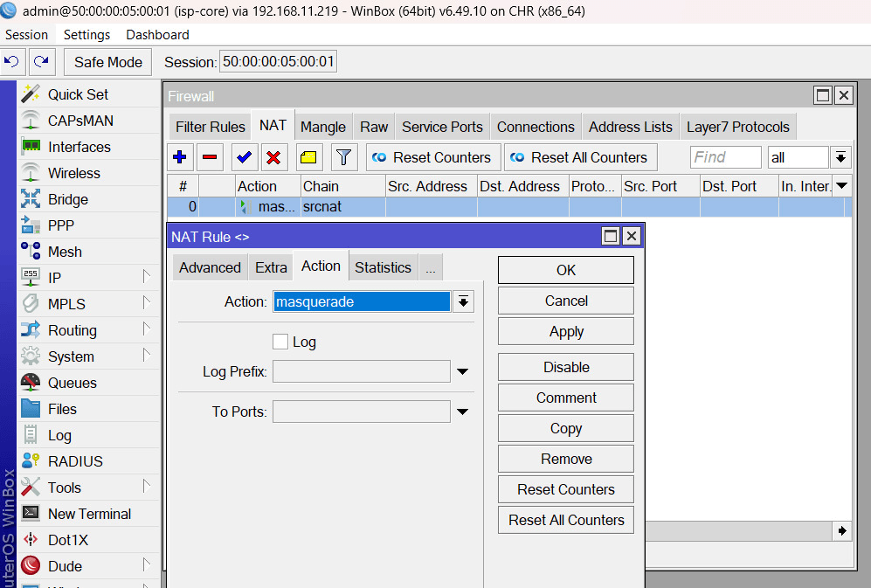This screenshot has height=588, width=871.
Task: Confirm the NAT rule with OK
Action: coord(566,270)
